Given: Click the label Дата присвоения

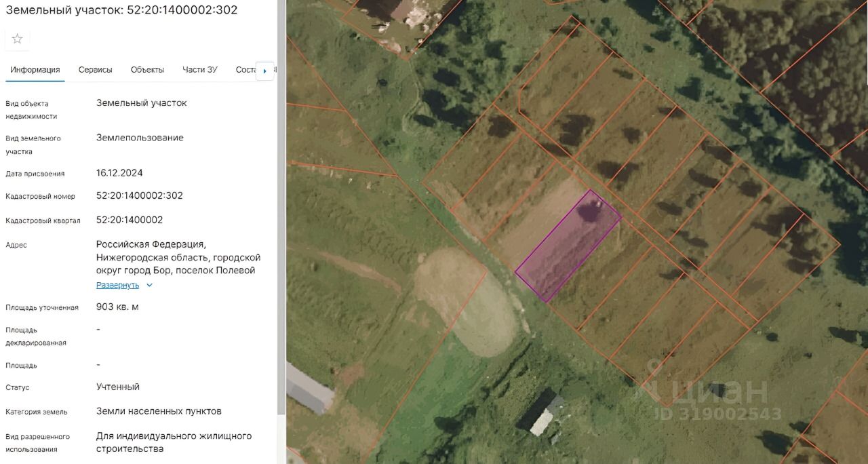Looking at the screenshot, I should pos(35,174).
